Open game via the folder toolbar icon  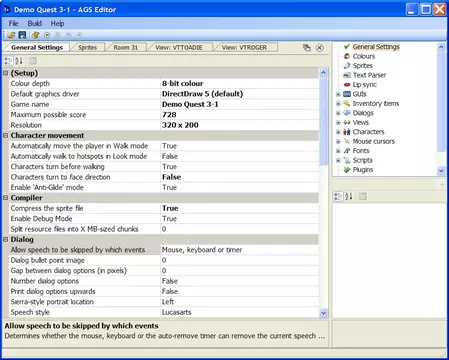[11, 35]
